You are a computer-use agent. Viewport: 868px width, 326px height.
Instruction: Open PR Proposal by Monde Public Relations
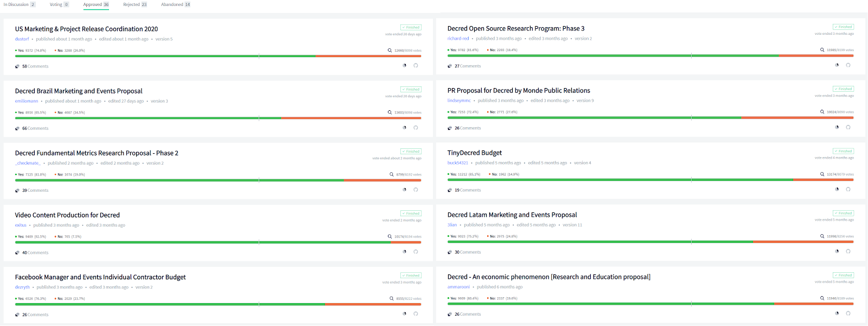(519, 90)
